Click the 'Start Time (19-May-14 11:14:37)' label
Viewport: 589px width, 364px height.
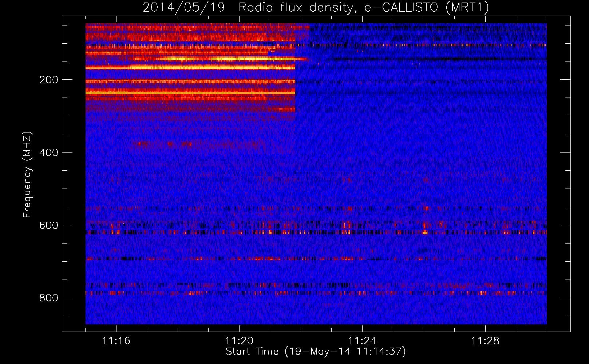pyautogui.click(x=316, y=352)
